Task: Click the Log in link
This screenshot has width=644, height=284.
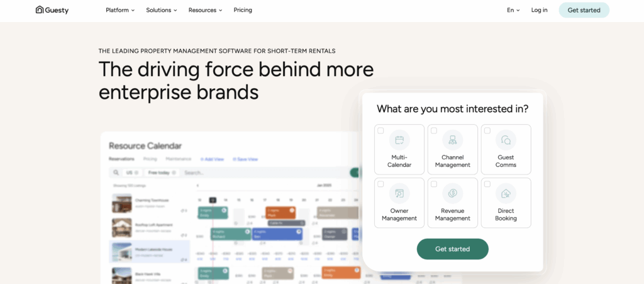Action: [539, 10]
